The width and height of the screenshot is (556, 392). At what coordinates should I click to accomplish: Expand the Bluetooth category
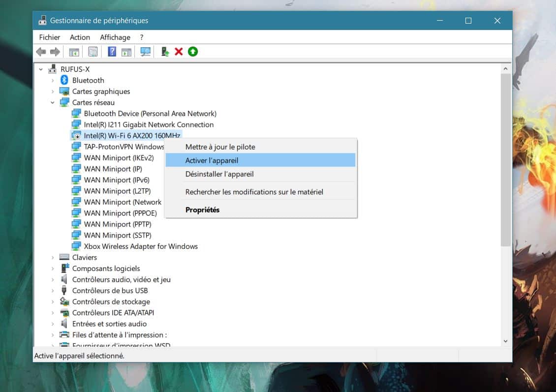click(53, 81)
